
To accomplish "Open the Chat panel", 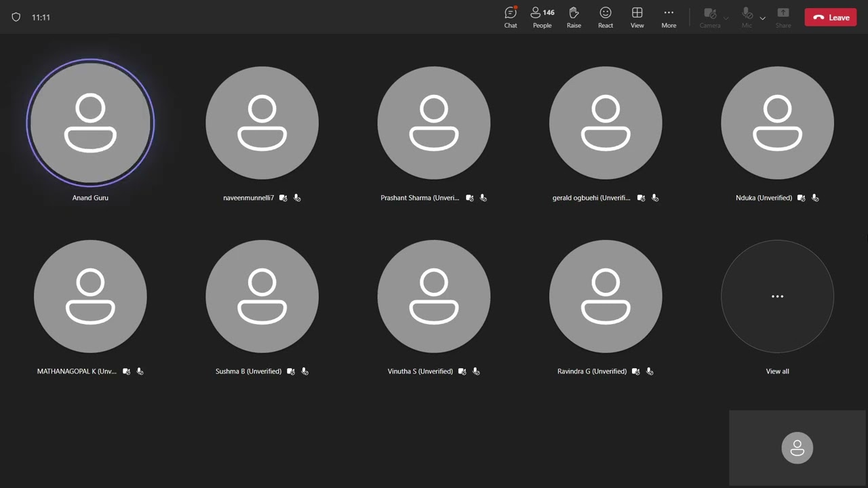I will 511,18.
